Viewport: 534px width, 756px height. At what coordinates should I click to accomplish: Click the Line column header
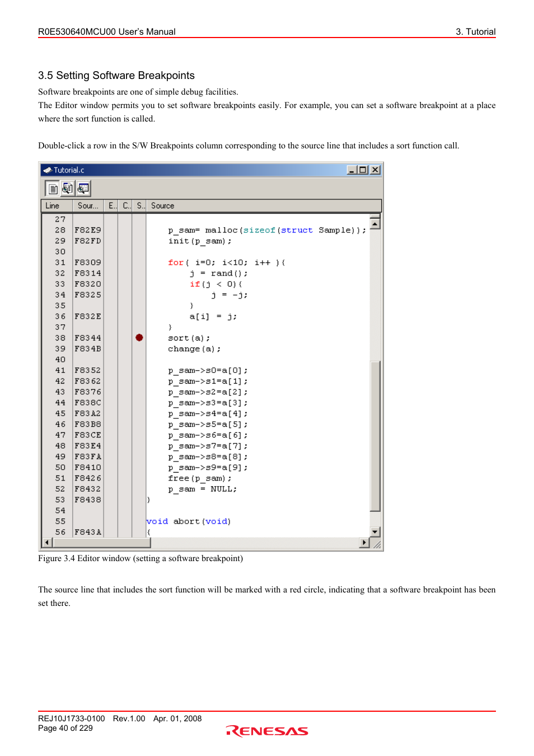(x=58, y=206)
